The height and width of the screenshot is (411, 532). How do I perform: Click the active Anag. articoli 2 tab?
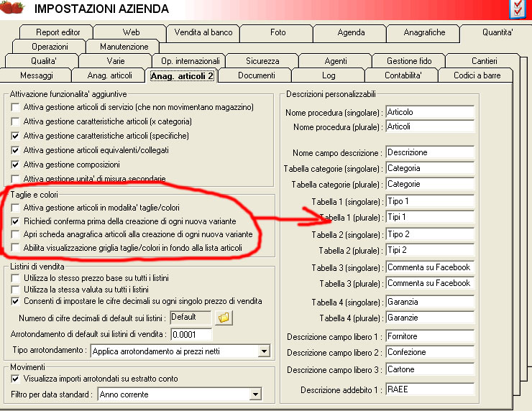182,75
